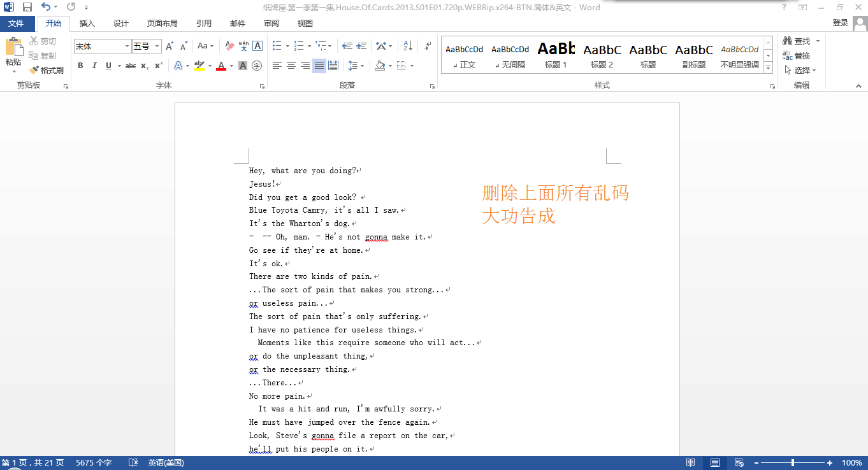This screenshot has height=470, width=868.
Task: Toggle superscript formatting
Action: pos(159,66)
